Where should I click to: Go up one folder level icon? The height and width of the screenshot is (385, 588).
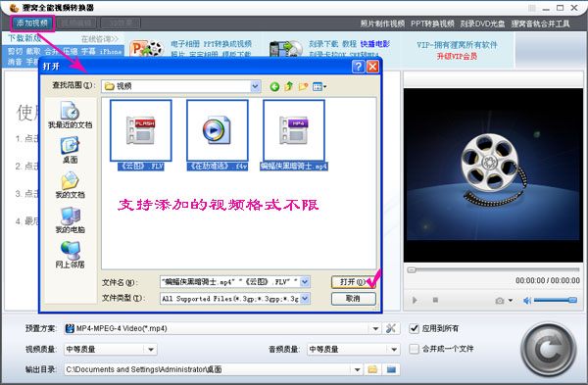[288, 86]
